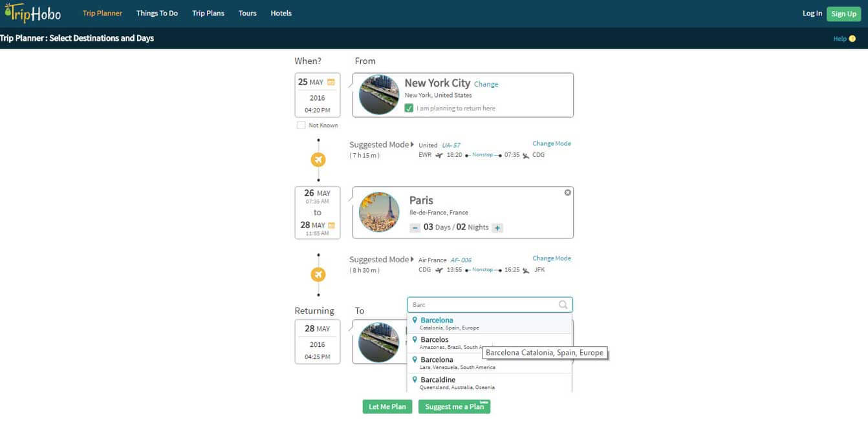
Task: Click the Paris Eiffel Tower thumbnail
Action: click(379, 212)
